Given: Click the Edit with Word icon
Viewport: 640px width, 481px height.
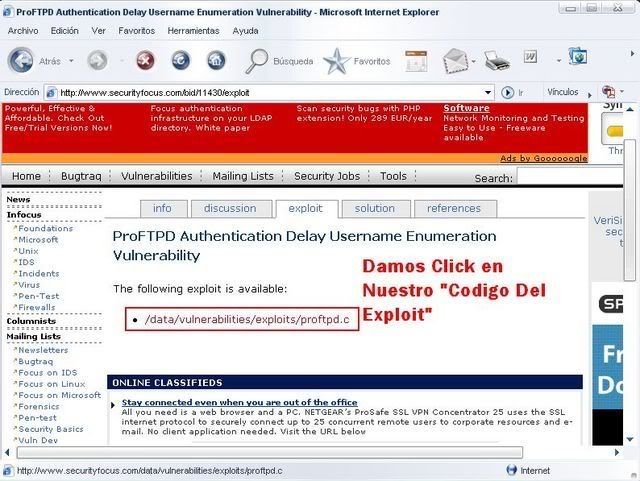Looking at the screenshot, I should pos(530,57).
